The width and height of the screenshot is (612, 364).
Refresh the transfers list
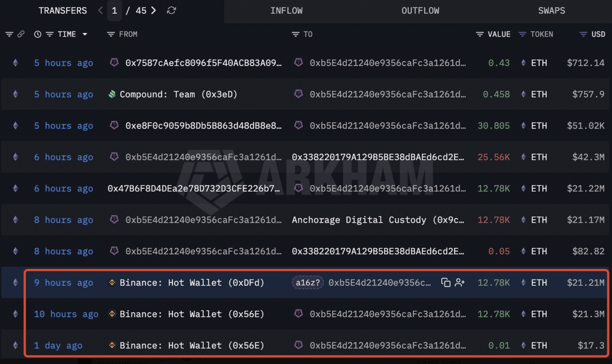(x=171, y=10)
